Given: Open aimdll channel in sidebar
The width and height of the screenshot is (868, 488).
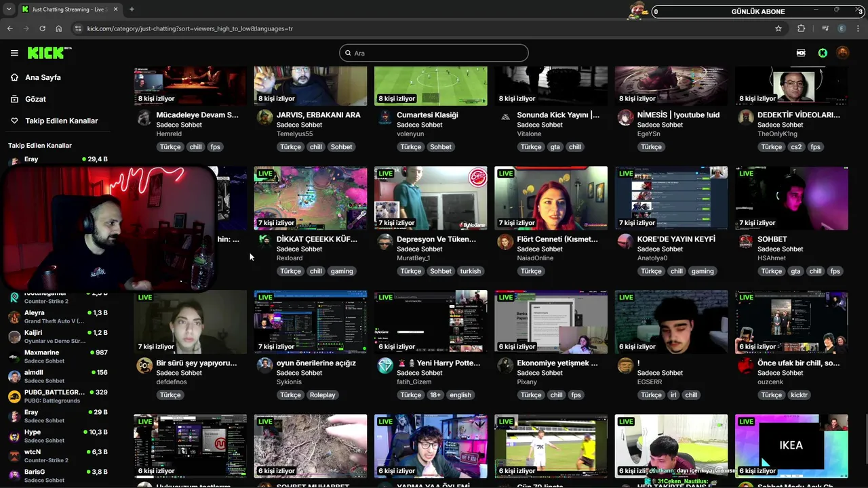Looking at the screenshot, I should [x=58, y=376].
